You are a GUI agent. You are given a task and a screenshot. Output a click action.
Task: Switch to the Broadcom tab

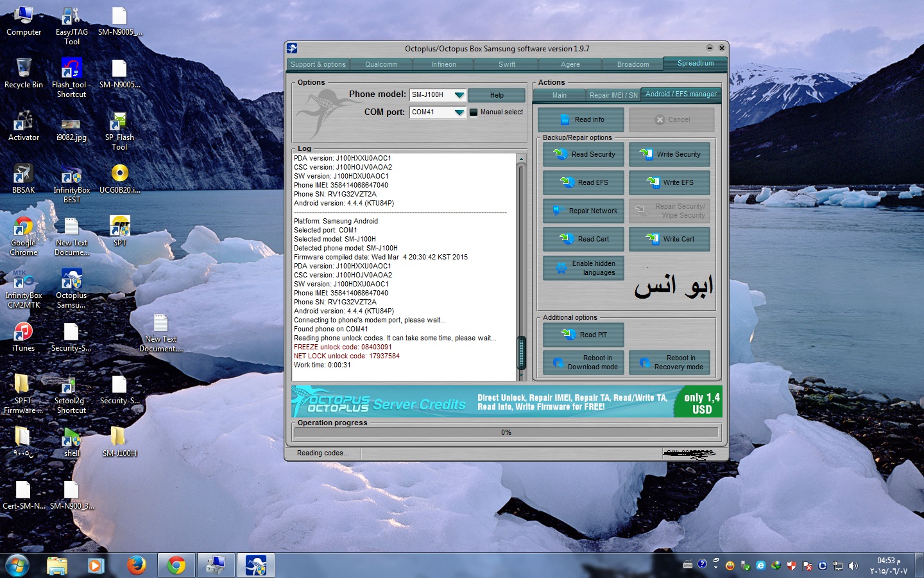[x=633, y=64]
